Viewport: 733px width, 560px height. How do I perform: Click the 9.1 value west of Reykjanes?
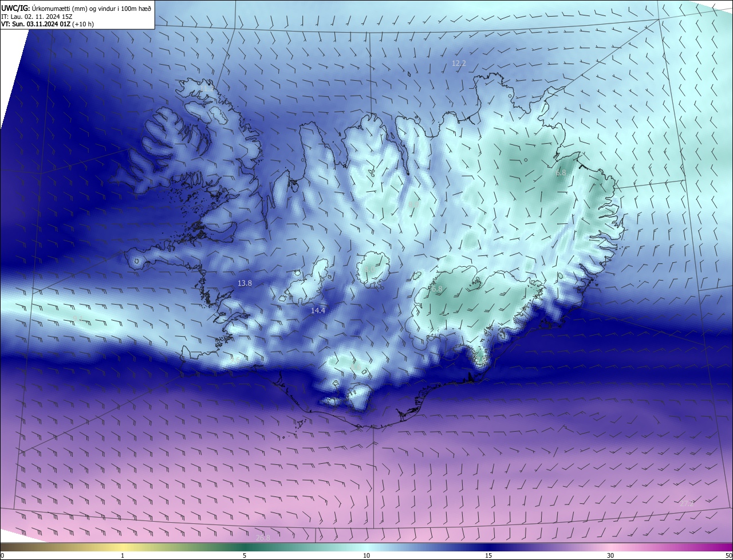pos(78,318)
